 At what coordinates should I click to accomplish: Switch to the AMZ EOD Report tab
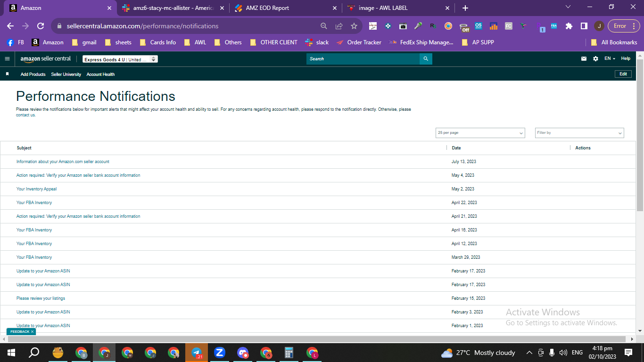point(286,8)
